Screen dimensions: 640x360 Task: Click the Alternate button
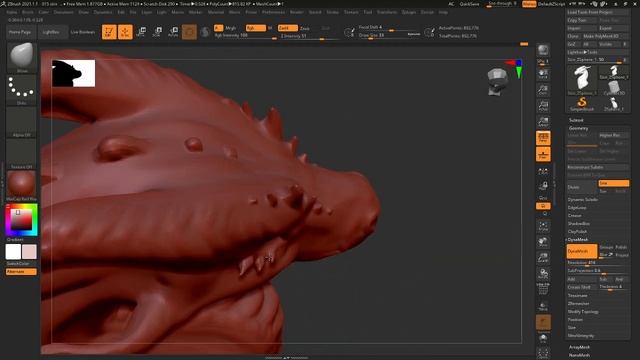tap(21, 271)
